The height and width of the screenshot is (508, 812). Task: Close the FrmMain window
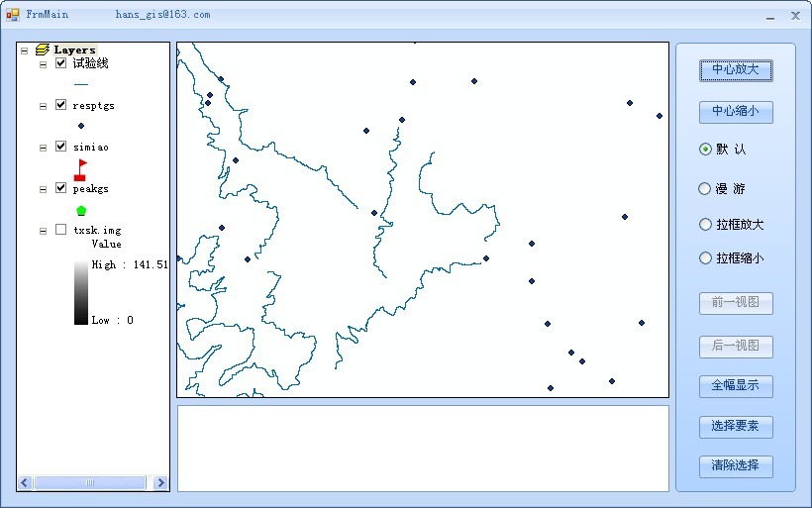(x=795, y=16)
